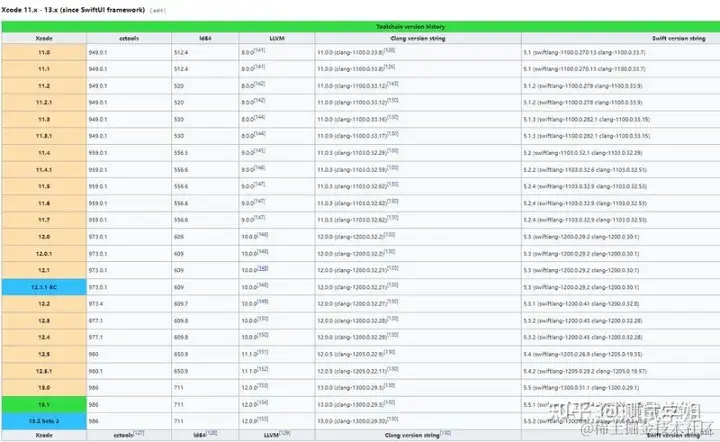Select the Xcode 13.0 row label

click(x=44, y=388)
